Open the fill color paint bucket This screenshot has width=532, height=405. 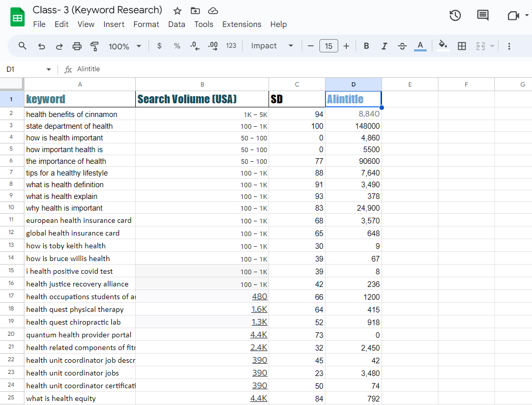(x=443, y=46)
